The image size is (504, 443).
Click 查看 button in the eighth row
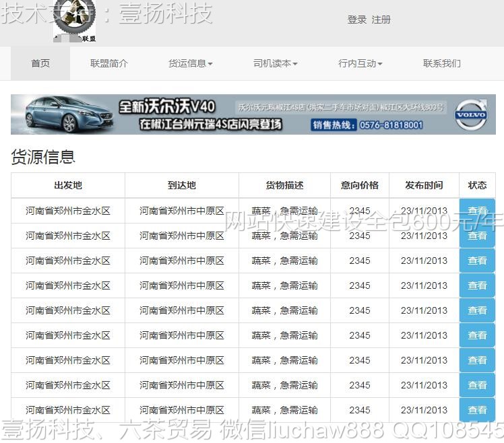[477, 385]
